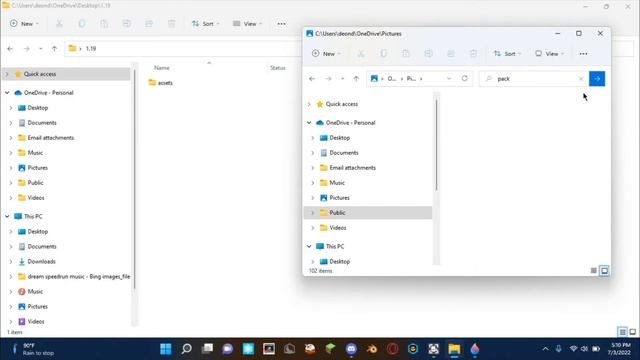Open the New menu in 1.19 window
The width and height of the screenshot is (640, 360).
[24, 24]
